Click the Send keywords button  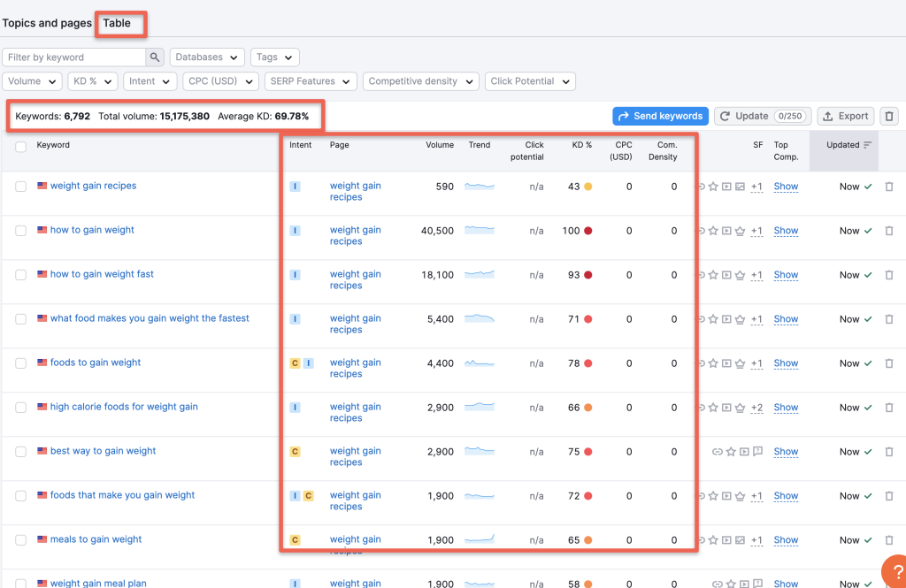(660, 116)
